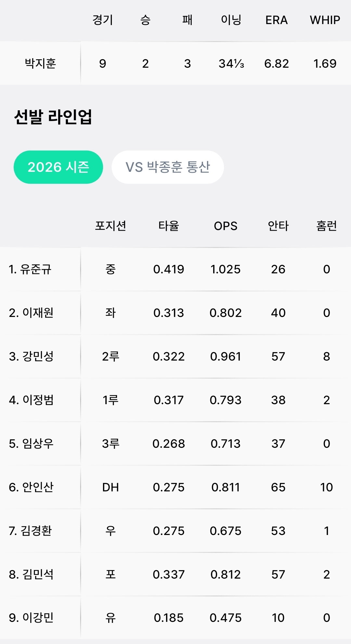Open cleanup hitter 이정범
The width and height of the screenshot is (351, 644).
(175, 400)
